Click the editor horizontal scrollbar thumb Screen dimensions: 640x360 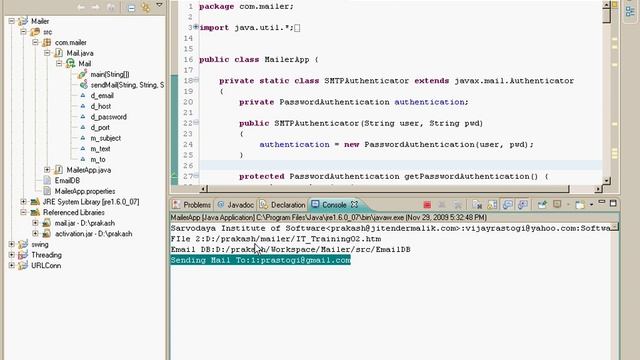tap(388, 189)
